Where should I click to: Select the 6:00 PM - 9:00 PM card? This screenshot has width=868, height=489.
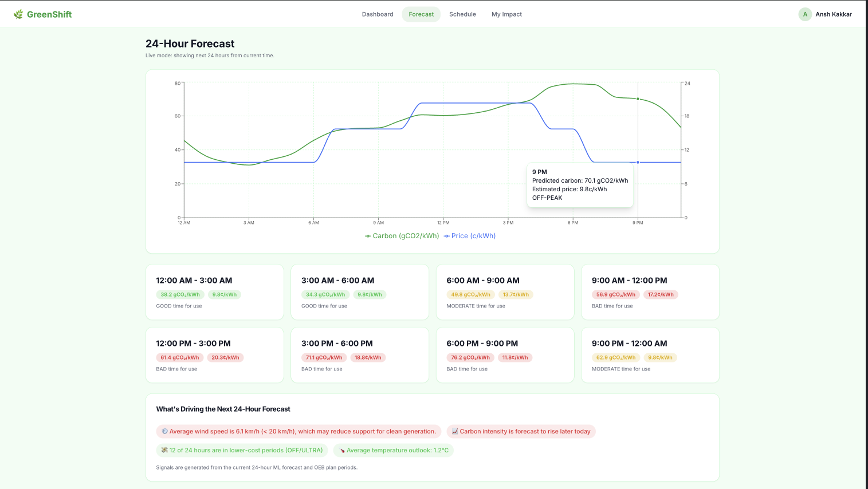coord(505,355)
